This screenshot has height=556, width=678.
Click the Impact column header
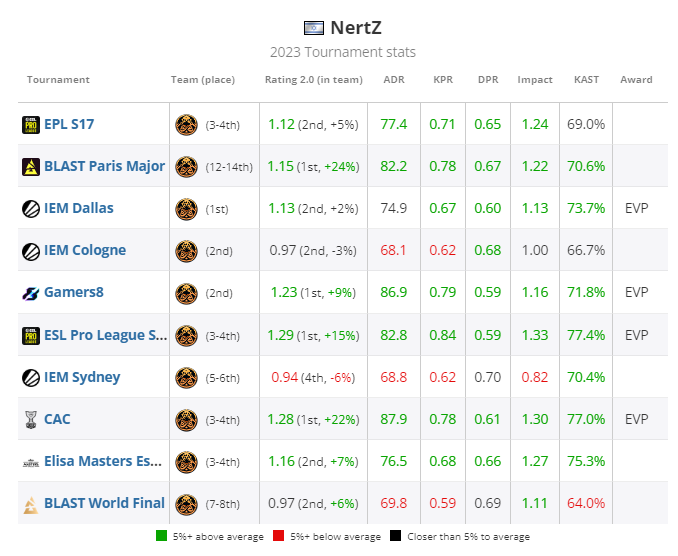coord(535,80)
